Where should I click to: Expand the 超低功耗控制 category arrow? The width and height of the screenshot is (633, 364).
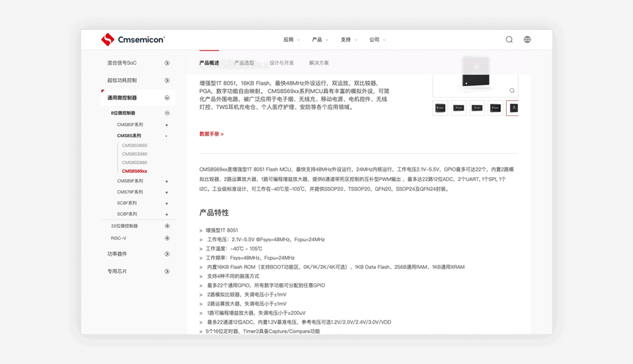click(167, 80)
